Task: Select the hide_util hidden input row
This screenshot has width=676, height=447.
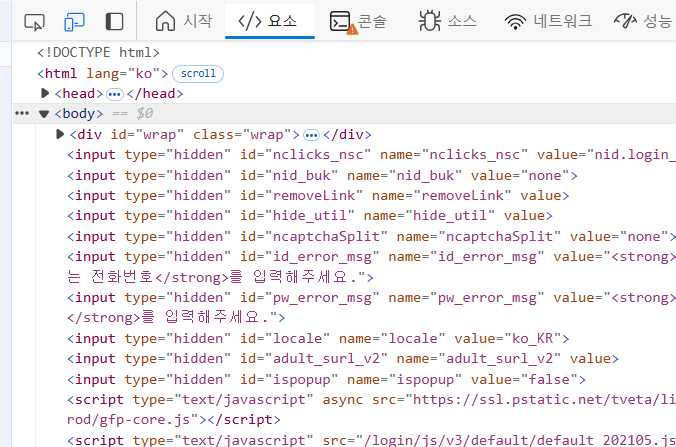Action: tap(310, 216)
